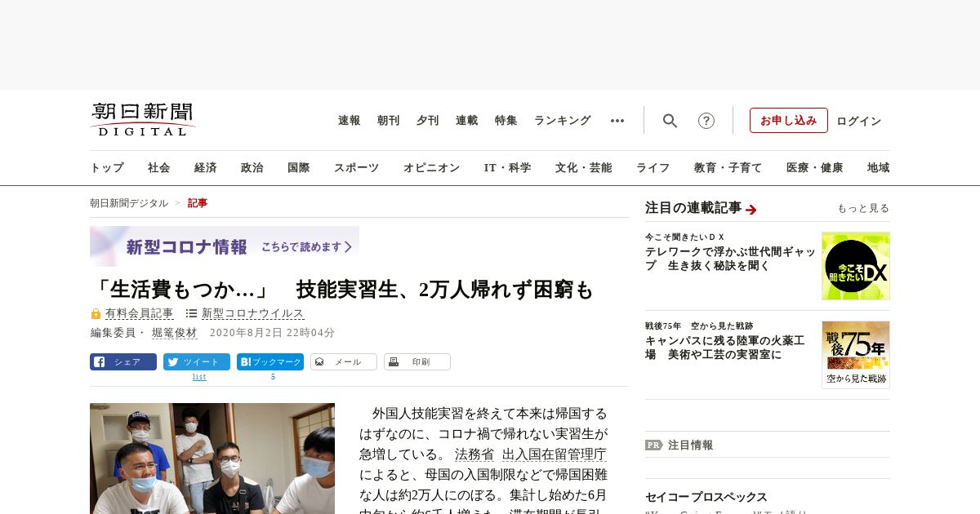The width and height of the screenshot is (980, 514).
Task: Tweet the article with the ツイート button
Action: click(197, 362)
